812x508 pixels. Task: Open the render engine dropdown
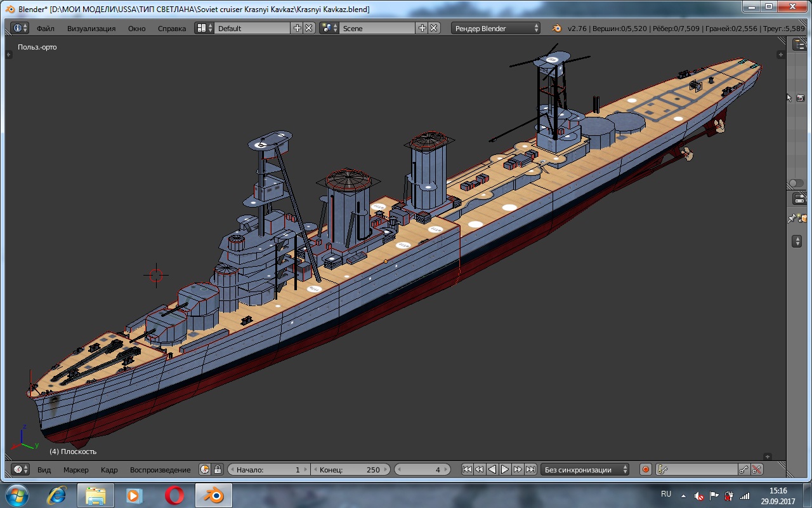click(x=496, y=28)
